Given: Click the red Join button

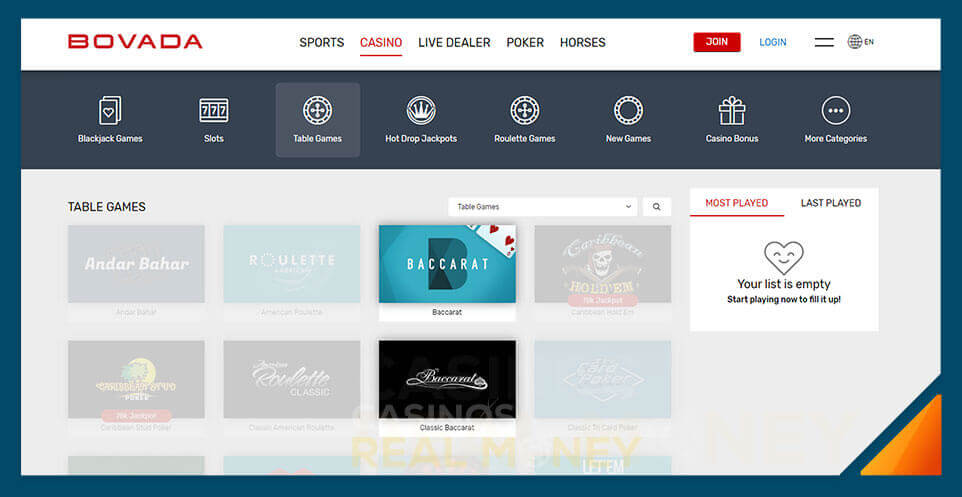Looking at the screenshot, I should 717,42.
